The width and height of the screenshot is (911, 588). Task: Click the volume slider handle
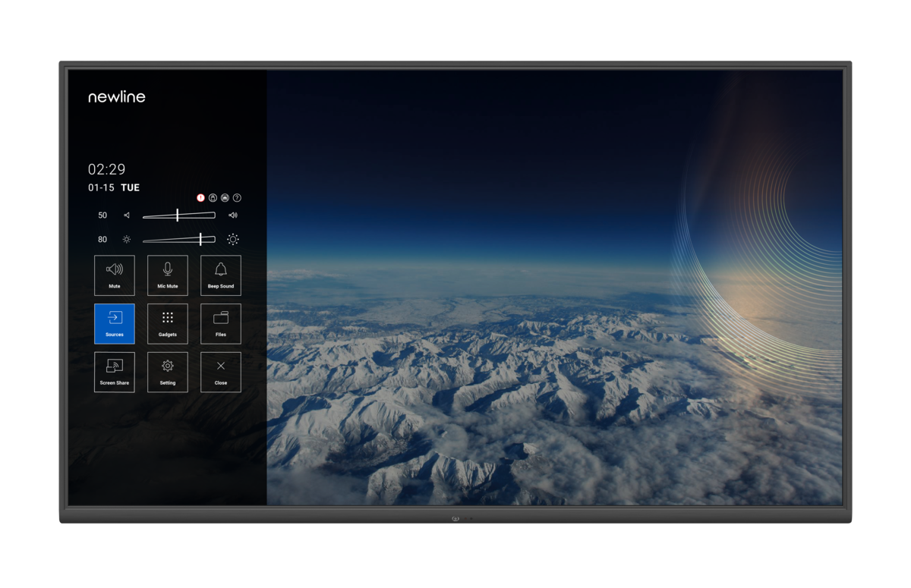(177, 215)
